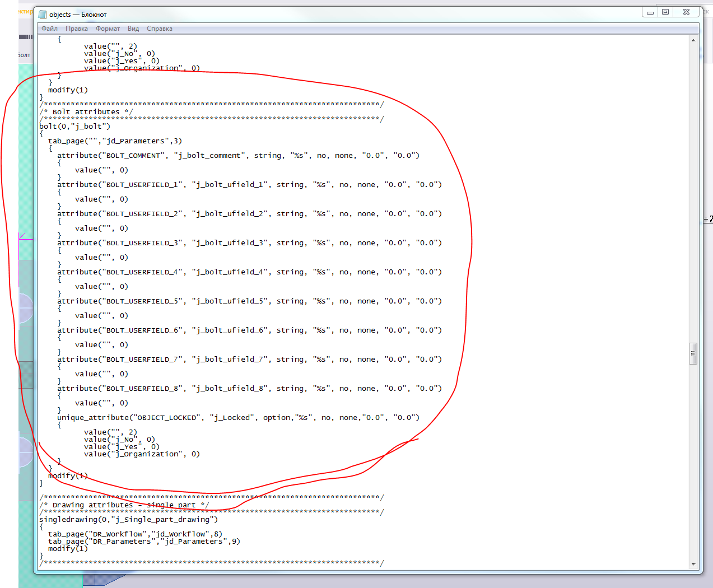Image resolution: width=713 pixels, height=588 pixels.
Task: Click the 'Bolt attributes' comment line
Action: click(86, 112)
